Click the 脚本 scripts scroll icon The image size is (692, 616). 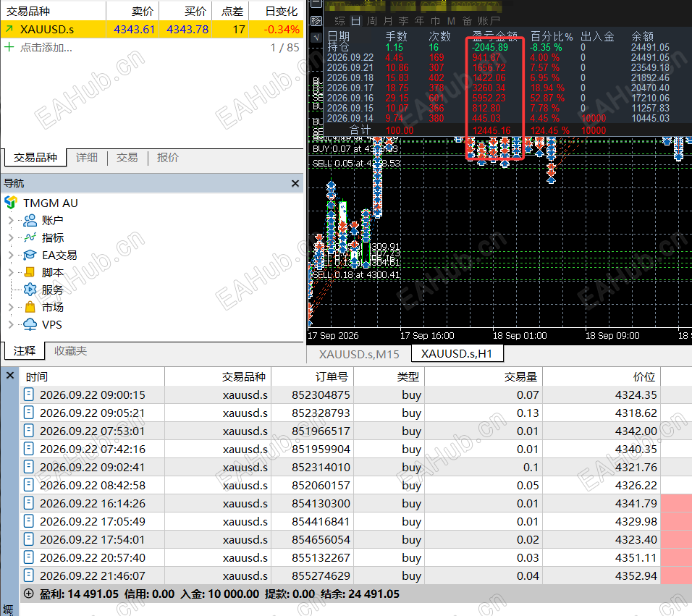point(30,272)
